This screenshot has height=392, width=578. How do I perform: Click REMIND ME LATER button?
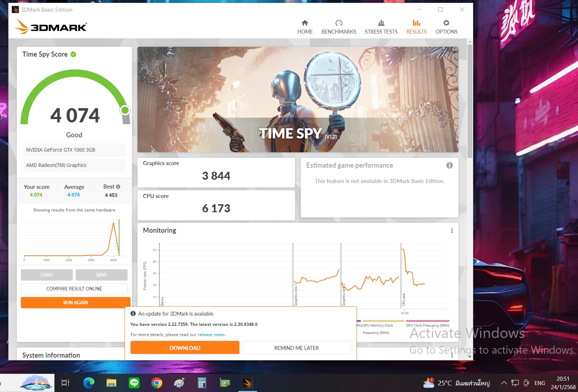(296, 348)
